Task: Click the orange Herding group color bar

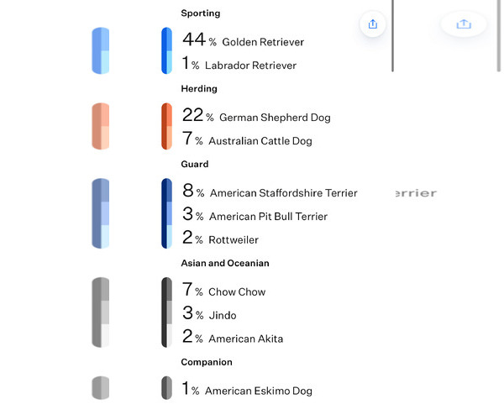Action: [x=166, y=126]
